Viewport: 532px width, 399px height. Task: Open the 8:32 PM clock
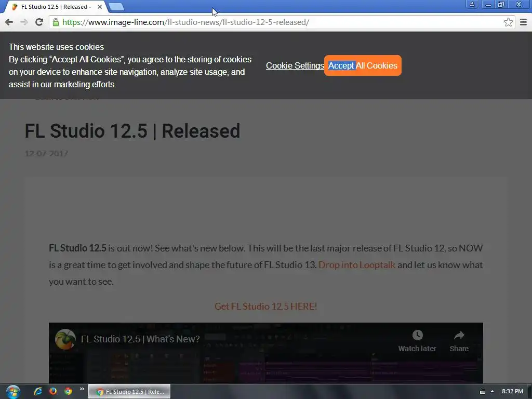(512, 392)
